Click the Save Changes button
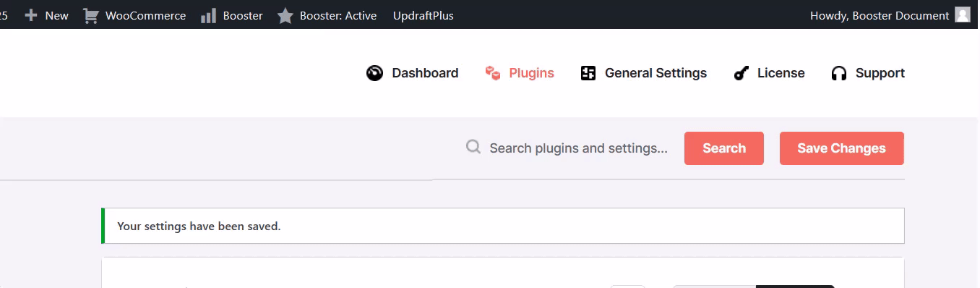This screenshot has height=288, width=980. click(842, 148)
